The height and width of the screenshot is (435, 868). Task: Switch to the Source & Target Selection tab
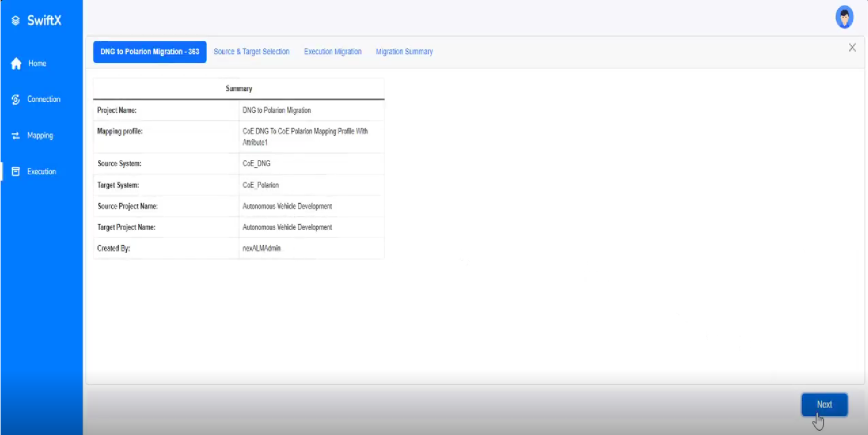point(251,51)
